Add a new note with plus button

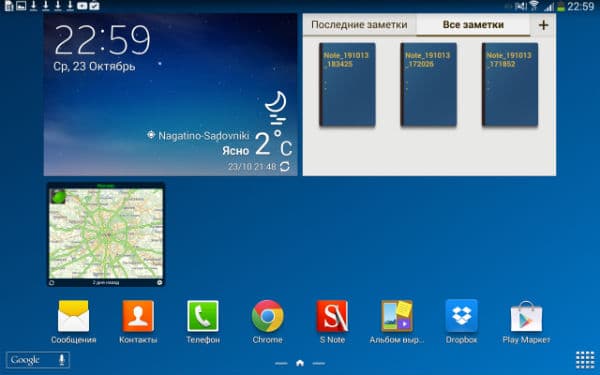543,25
